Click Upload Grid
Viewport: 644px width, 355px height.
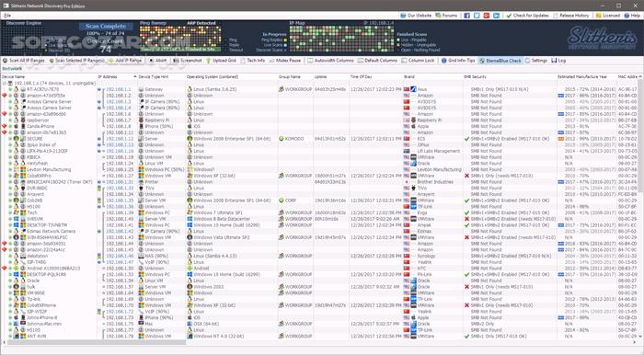point(221,61)
